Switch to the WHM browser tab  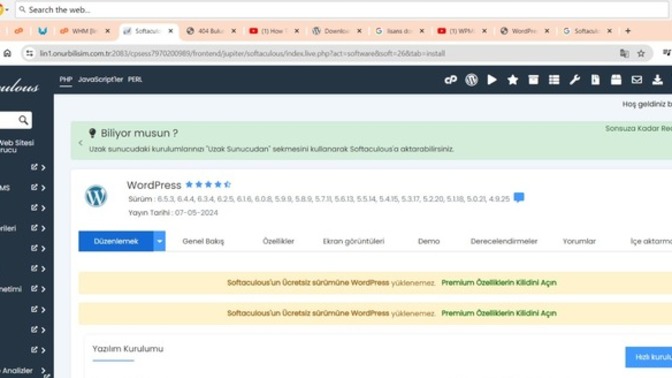tap(84, 31)
